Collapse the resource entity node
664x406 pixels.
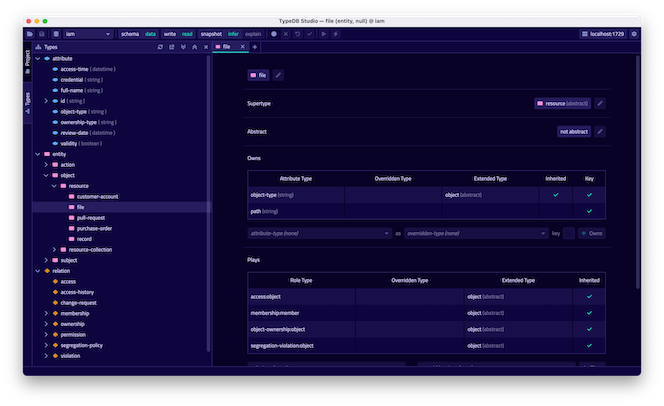[54, 186]
